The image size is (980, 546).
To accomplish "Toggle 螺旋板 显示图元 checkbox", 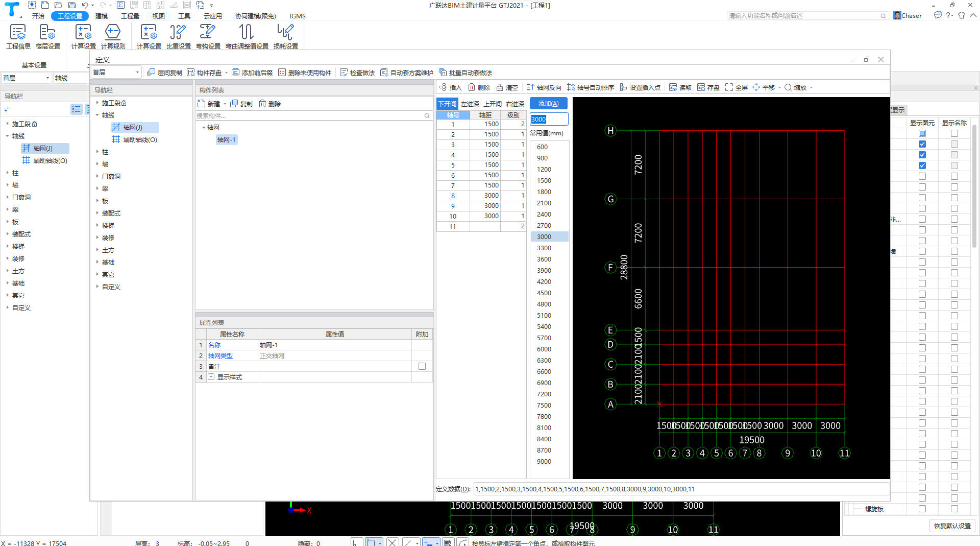I will click(x=922, y=509).
